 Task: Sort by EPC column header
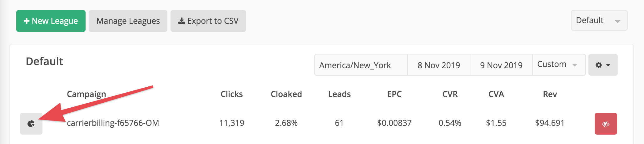pos(394,94)
